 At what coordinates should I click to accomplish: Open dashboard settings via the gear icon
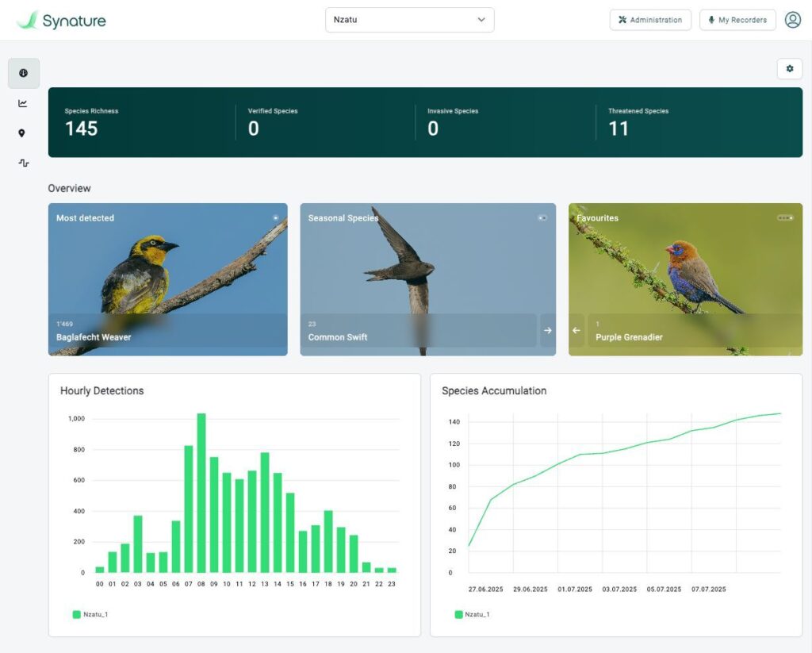[789, 69]
